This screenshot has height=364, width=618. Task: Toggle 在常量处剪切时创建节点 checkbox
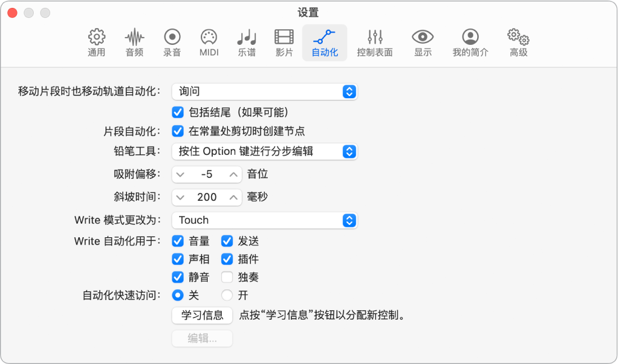tap(178, 131)
